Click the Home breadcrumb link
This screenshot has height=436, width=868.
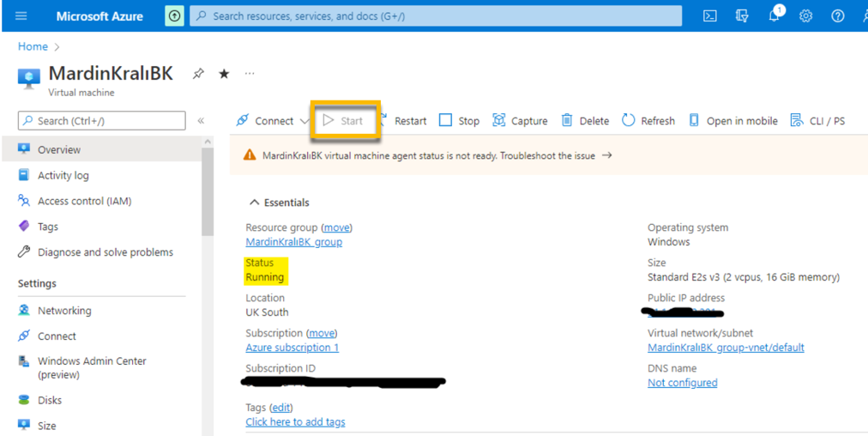[33, 46]
